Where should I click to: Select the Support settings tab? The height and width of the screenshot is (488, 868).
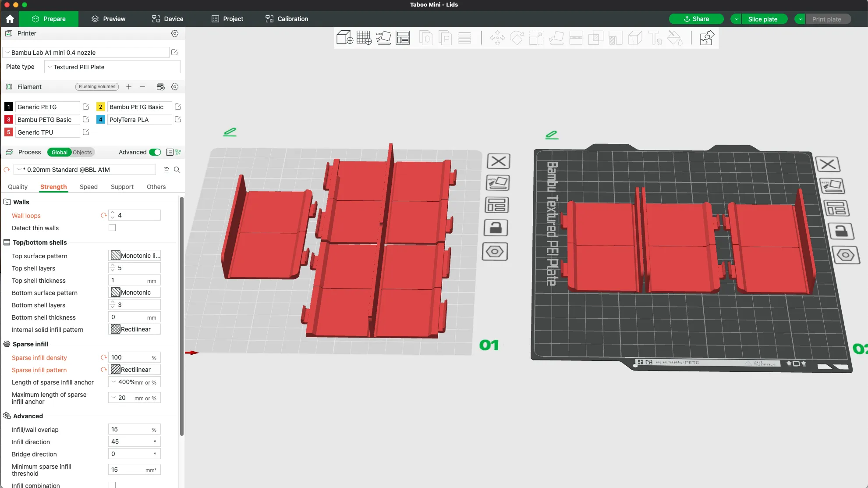pyautogui.click(x=122, y=187)
